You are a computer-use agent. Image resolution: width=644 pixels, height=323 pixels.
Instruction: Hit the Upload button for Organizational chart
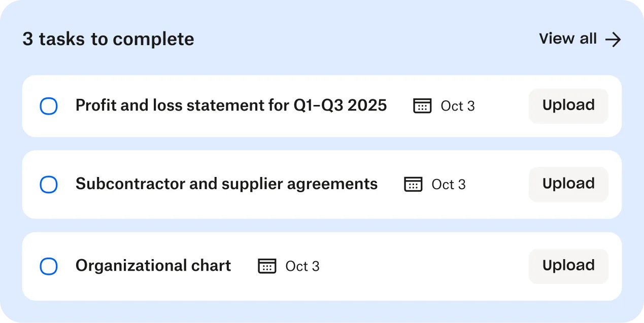click(568, 266)
